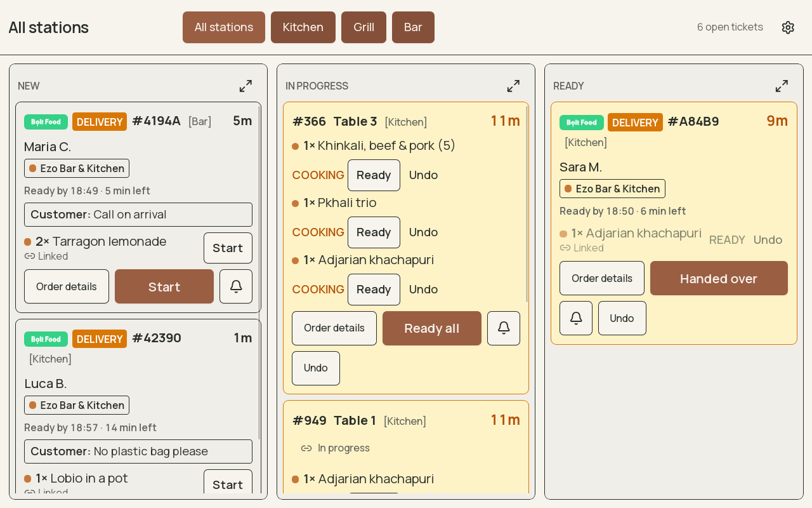Viewport: 812px width, 508px height.
Task: Mark Pkhali trio as Ready
Action: [x=374, y=232]
